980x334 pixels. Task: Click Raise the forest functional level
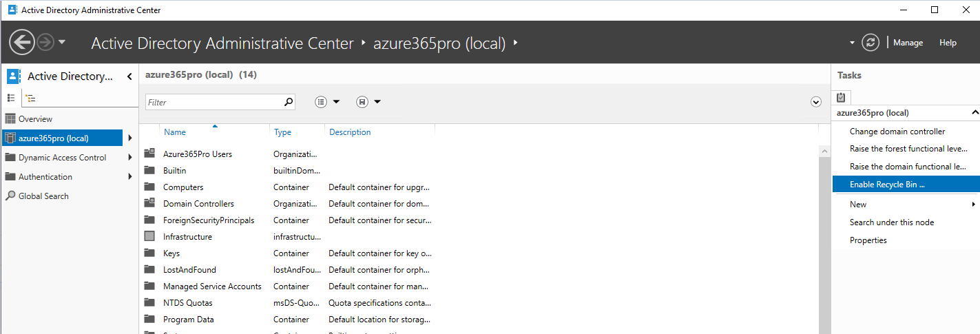[x=909, y=149]
